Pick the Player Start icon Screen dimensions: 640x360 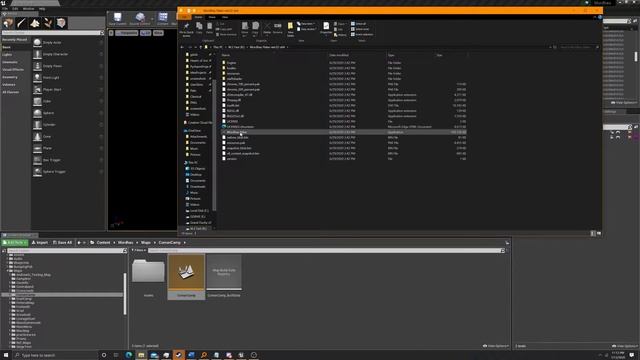37,89
